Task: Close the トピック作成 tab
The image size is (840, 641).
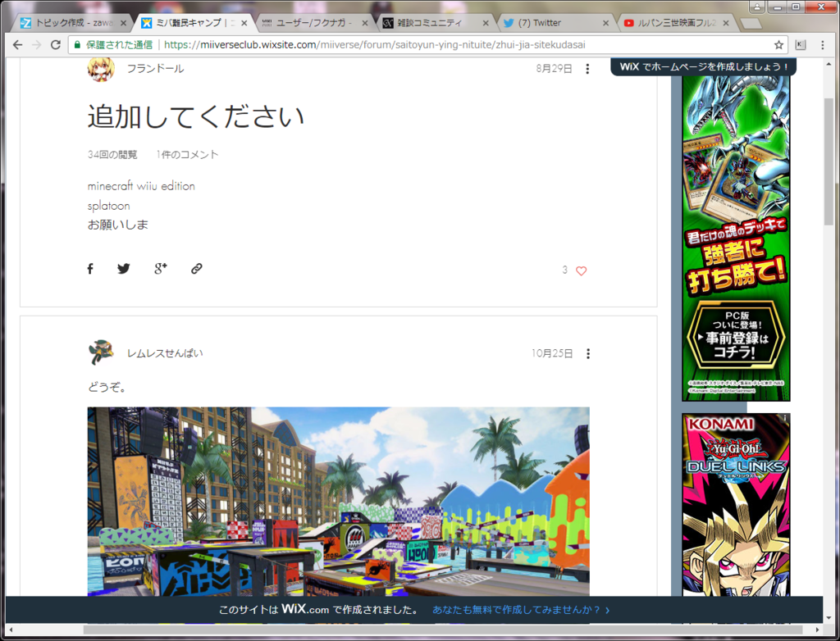Action: pos(123,23)
